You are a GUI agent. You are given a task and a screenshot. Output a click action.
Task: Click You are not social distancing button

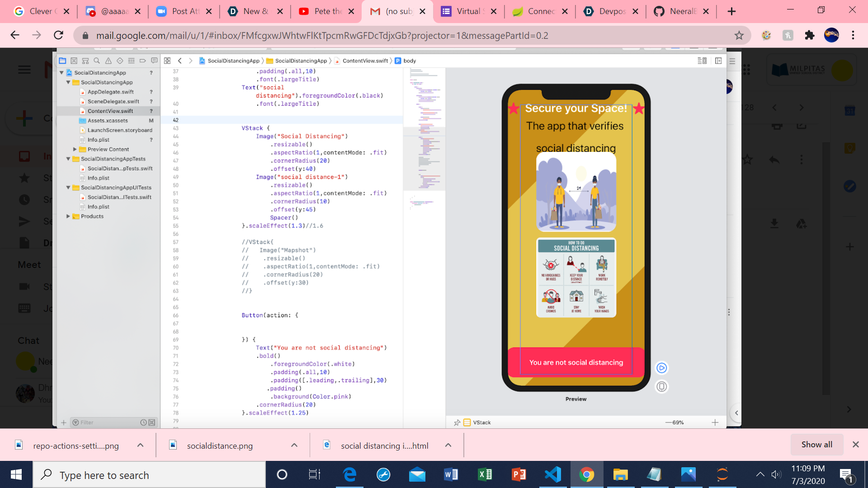pos(576,362)
